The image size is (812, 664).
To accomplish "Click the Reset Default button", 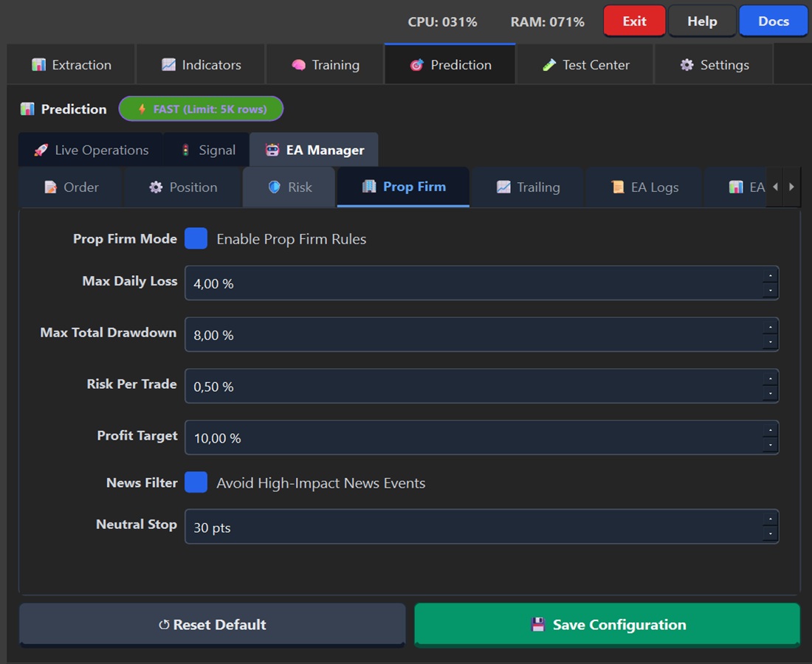I will click(x=213, y=625).
